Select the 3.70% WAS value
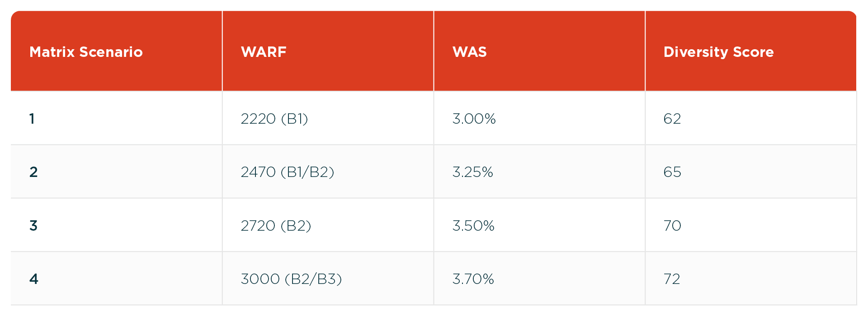 (x=473, y=279)
